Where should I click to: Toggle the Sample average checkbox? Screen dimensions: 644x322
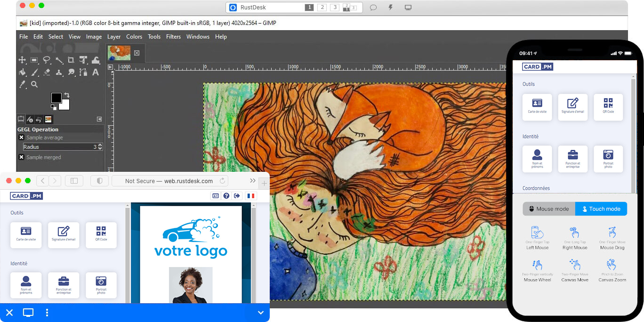point(21,137)
